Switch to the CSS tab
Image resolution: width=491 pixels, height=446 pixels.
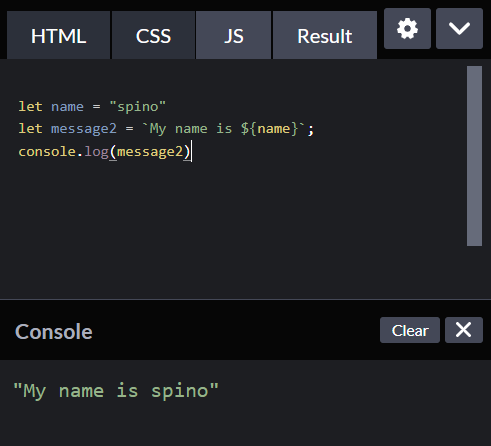coord(153,35)
